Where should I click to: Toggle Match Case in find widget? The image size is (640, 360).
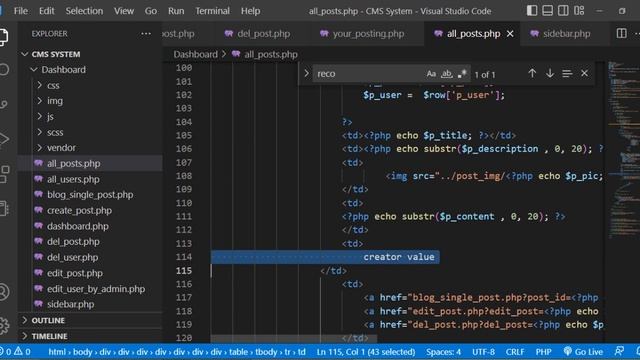pos(431,74)
